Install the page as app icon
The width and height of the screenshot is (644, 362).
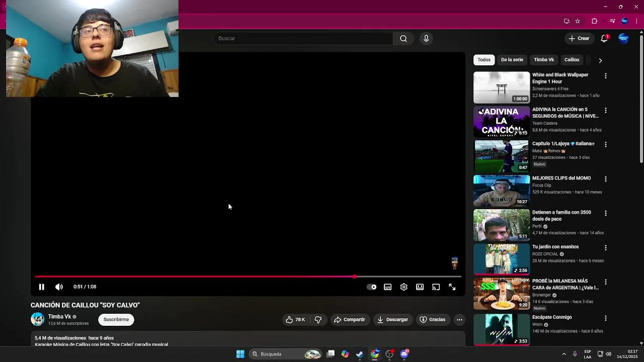(567, 21)
